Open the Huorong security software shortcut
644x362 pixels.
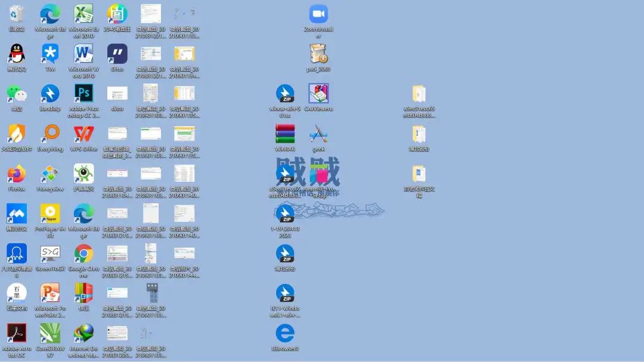(17, 134)
